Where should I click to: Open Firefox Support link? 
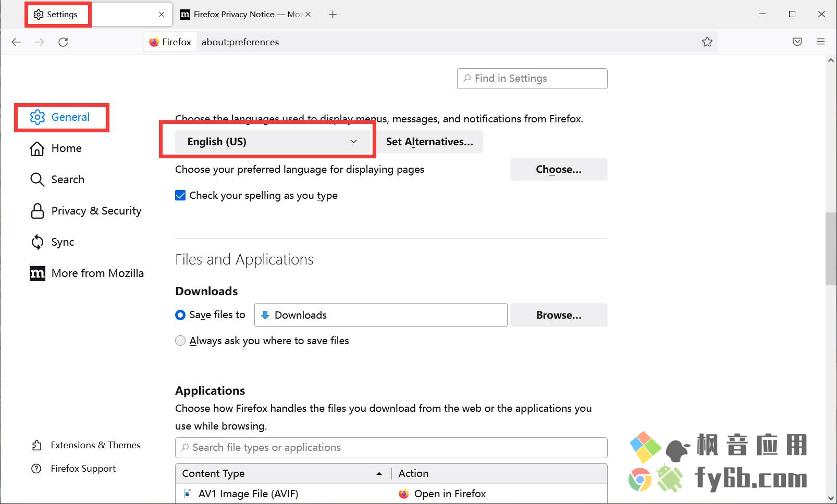(73, 469)
